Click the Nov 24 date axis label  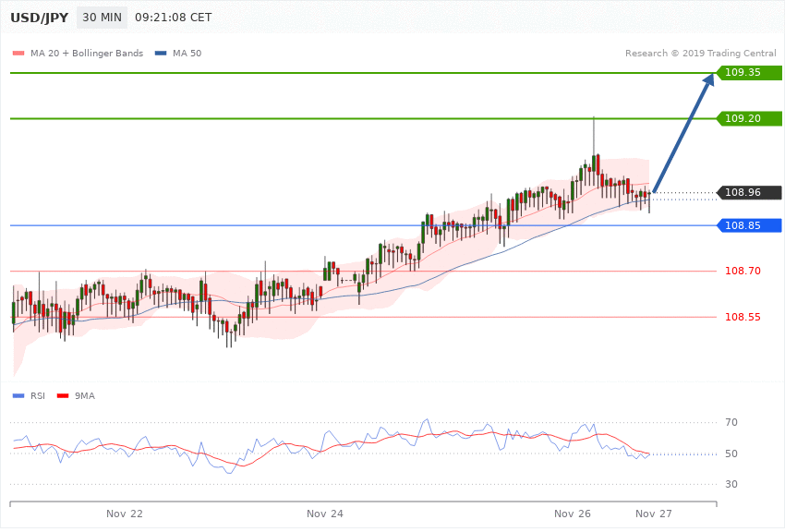pos(324,514)
